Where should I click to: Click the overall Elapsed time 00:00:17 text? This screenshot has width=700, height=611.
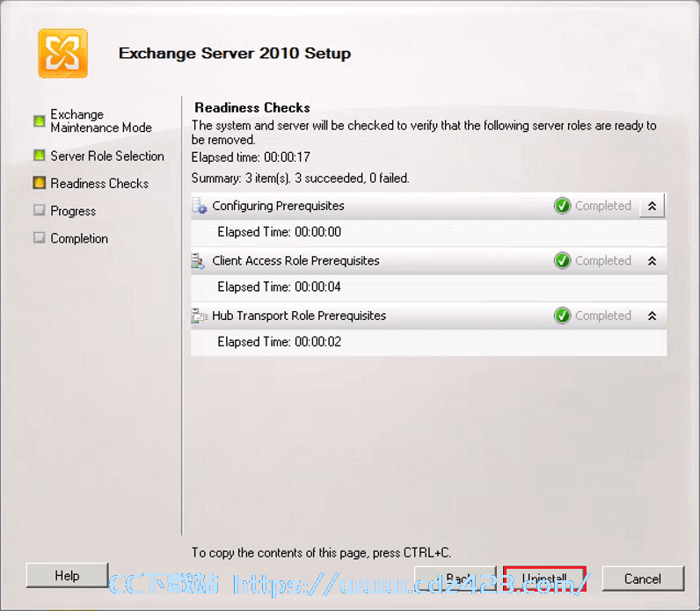click(251, 157)
